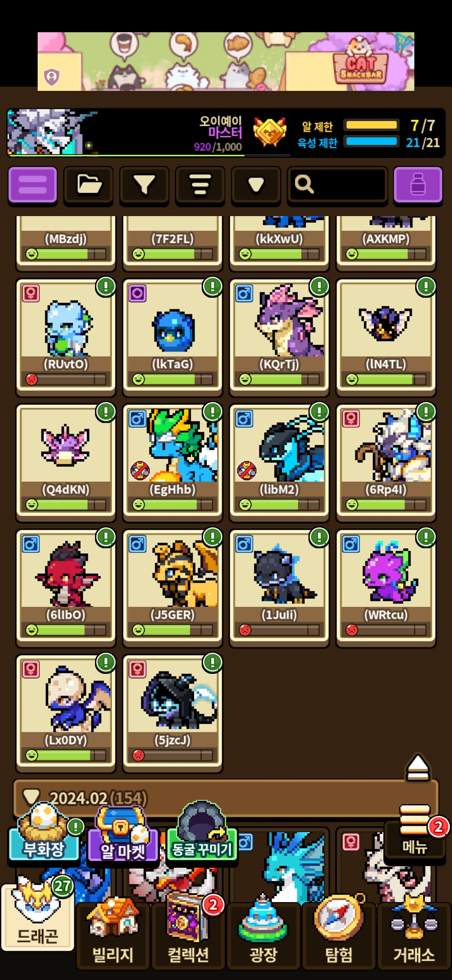Open the funnel filter icon
Viewport: 452px width, 980px height.
[144, 185]
